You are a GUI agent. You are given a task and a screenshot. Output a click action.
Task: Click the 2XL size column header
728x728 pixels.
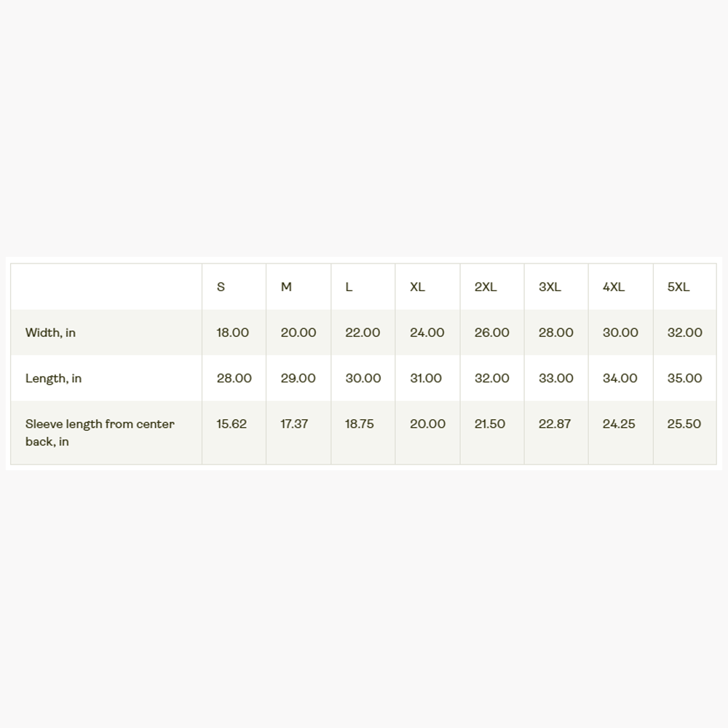[485, 287]
